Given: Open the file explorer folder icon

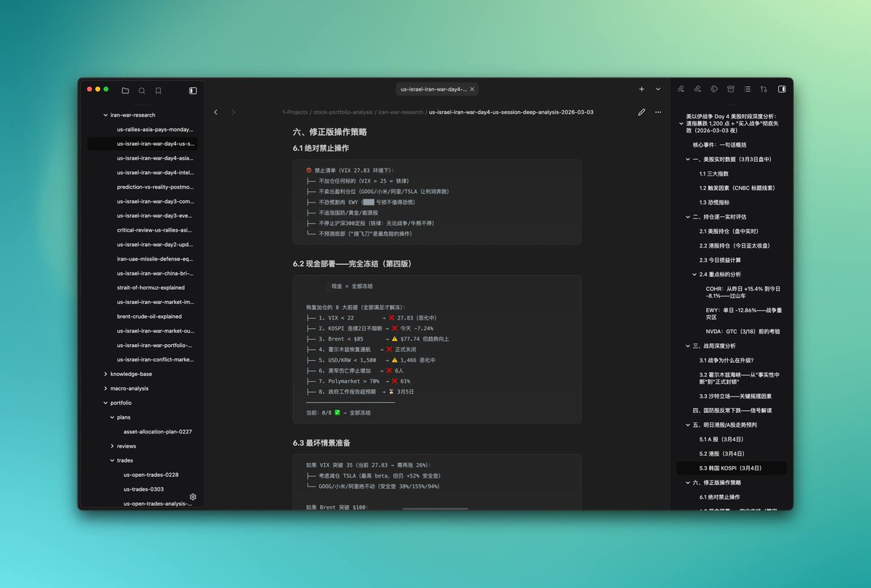Looking at the screenshot, I should click(x=126, y=91).
